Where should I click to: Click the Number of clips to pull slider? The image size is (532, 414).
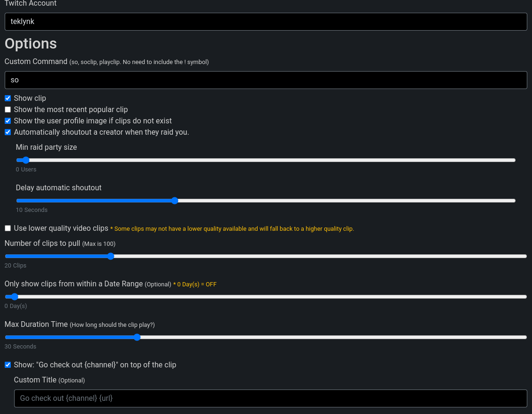[111, 256]
